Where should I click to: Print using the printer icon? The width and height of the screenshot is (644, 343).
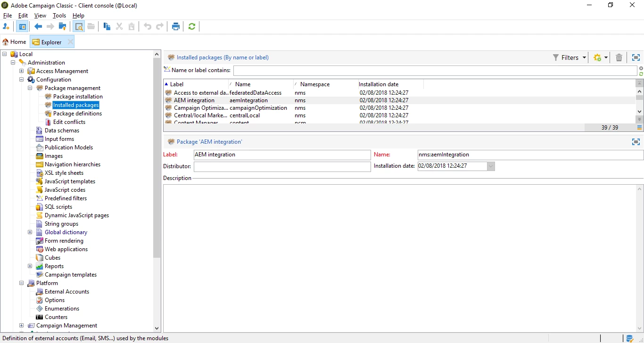(x=176, y=27)
